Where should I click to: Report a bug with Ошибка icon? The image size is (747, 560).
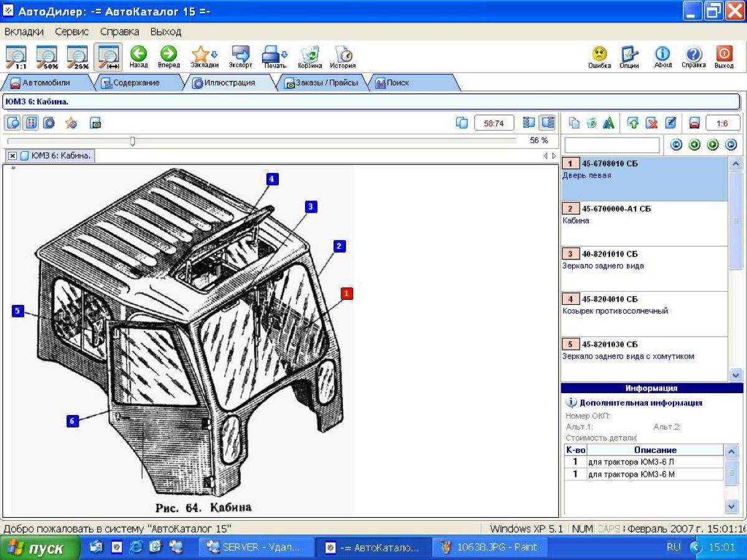599,57
